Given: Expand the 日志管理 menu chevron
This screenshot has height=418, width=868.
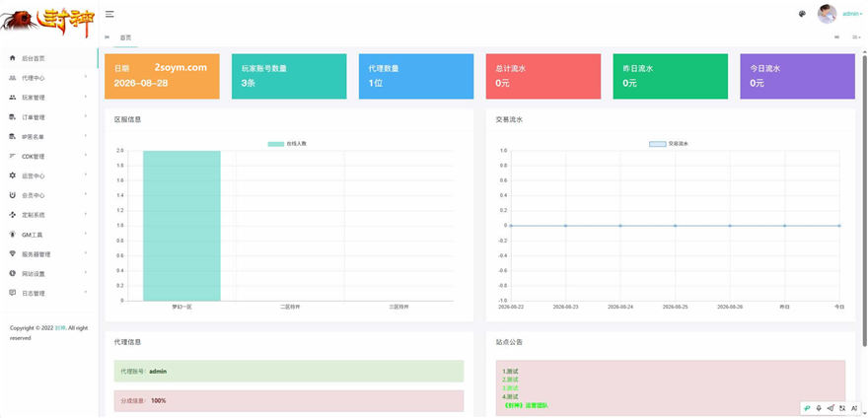Looking at the screenshot, I should (86, 292).
